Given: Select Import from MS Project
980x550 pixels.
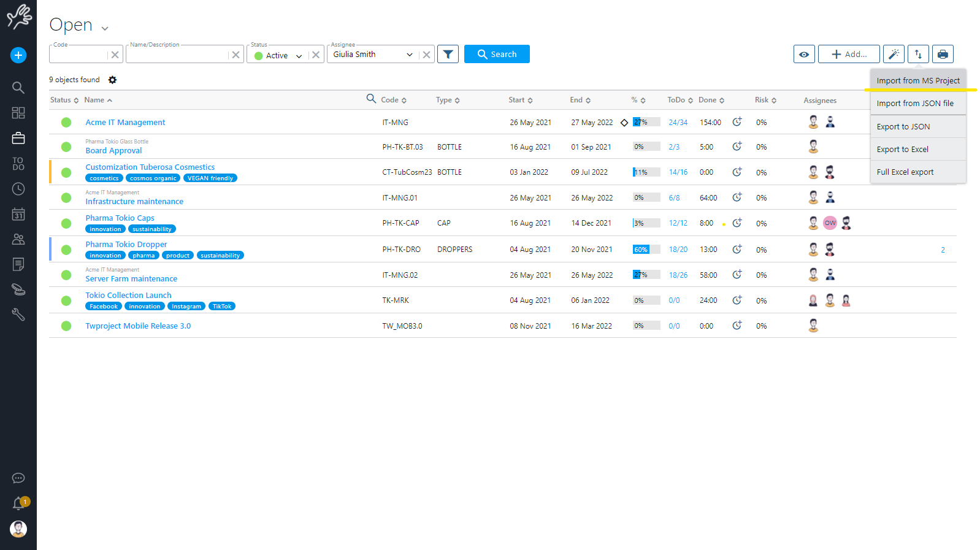Looking at the screenshot, I should pyautogui.click(x=917, y=80).
